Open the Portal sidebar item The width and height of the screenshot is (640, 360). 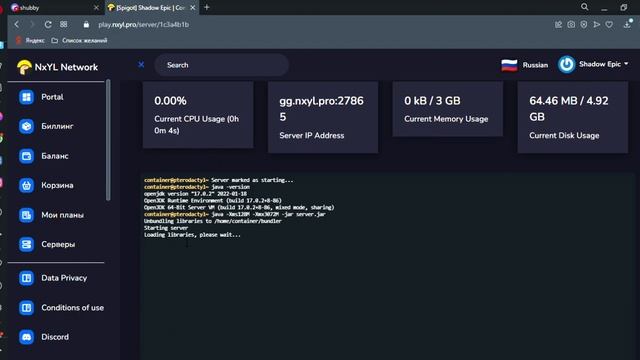pyautogui.click(x=52, y=97)
